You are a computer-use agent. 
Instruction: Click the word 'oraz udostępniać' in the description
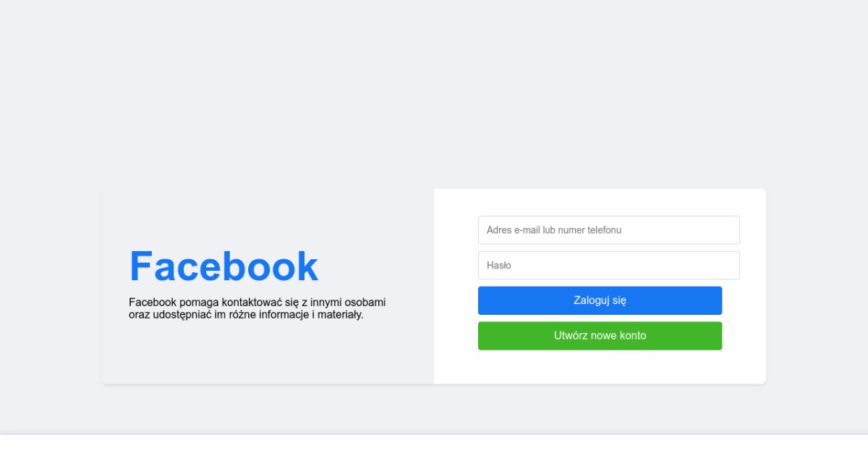point(170,315)
